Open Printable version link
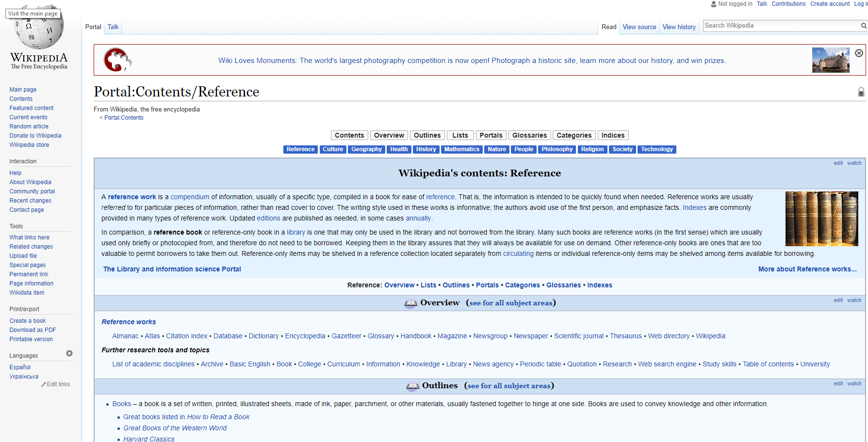This screenshot has height=442, width=868. (x=31, y=339)
